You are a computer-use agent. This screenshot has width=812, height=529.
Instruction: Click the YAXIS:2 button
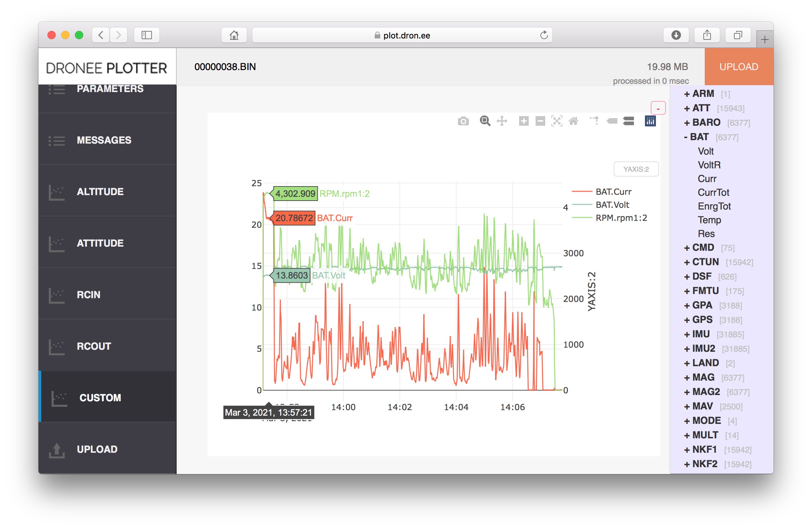coord(636,169)
